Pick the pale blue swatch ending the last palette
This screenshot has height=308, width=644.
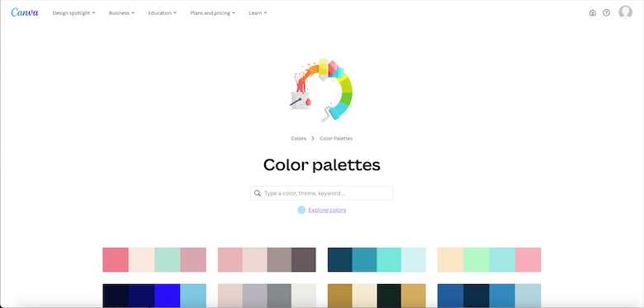coord(528,296)
